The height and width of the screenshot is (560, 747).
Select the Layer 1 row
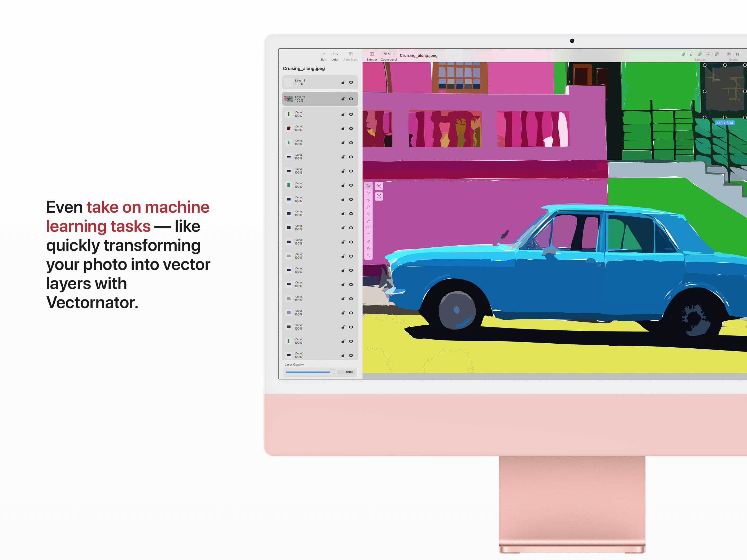pos(320,99)
